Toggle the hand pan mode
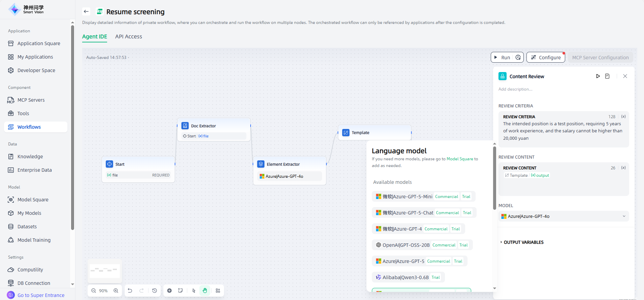Viewport: 644px width, 300px height. (205, 291)
